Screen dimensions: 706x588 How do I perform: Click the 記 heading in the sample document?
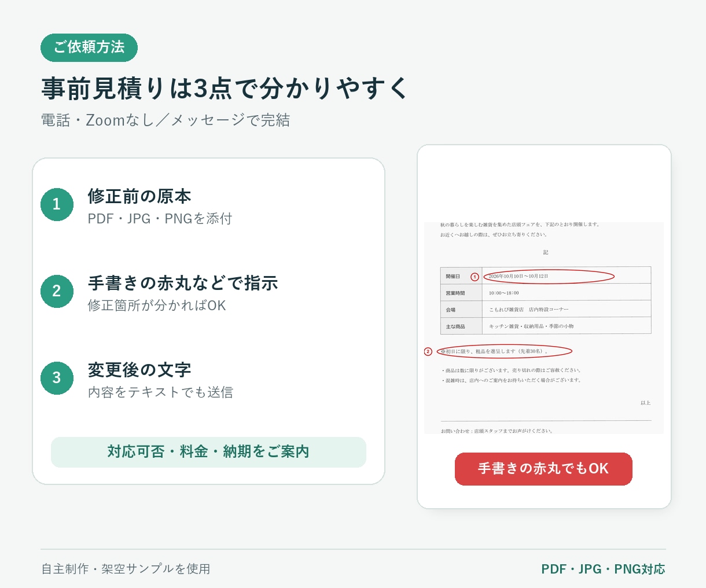pos(546,252)
